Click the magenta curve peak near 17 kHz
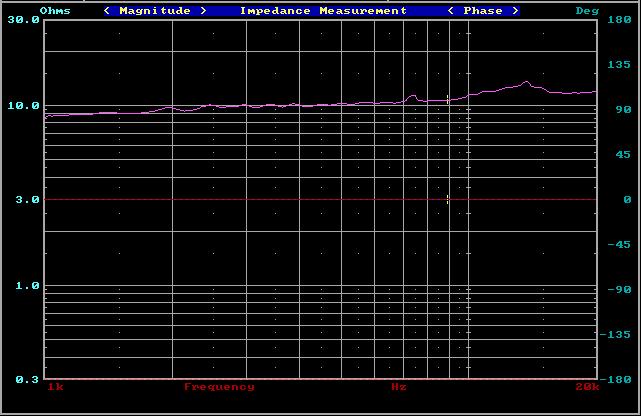The width and height of the screenshot is (641, 416). click(x=527, y=82)
